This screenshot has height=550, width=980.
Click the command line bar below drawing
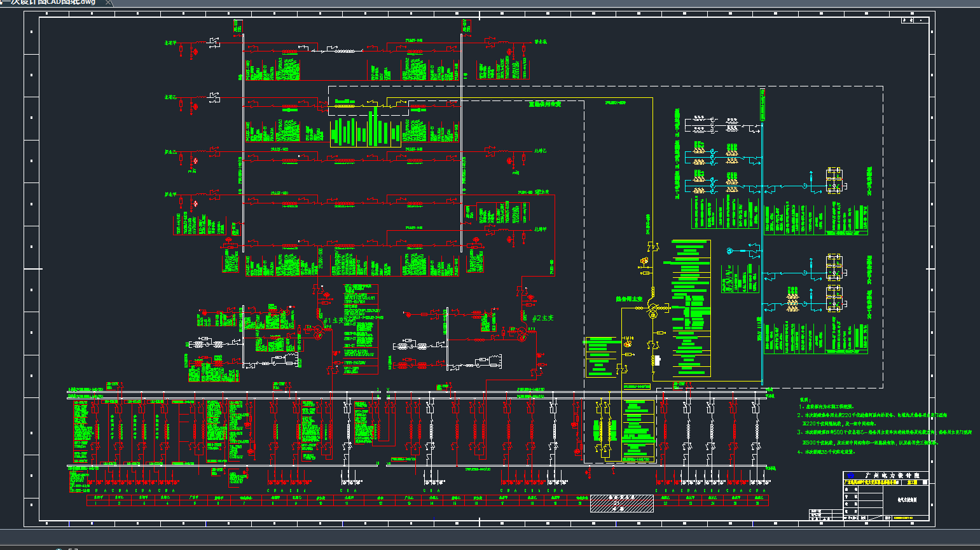point(490,537)
